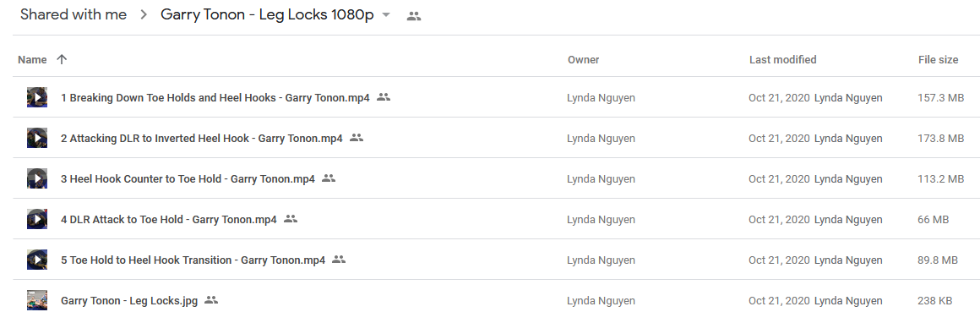Click the shared-people icon beside the folder title

click(414, 17)
